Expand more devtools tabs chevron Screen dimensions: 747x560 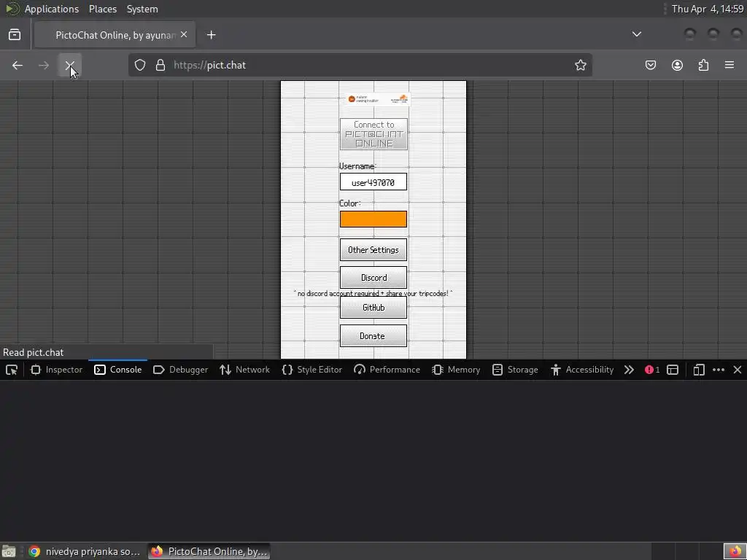[629, 370]
